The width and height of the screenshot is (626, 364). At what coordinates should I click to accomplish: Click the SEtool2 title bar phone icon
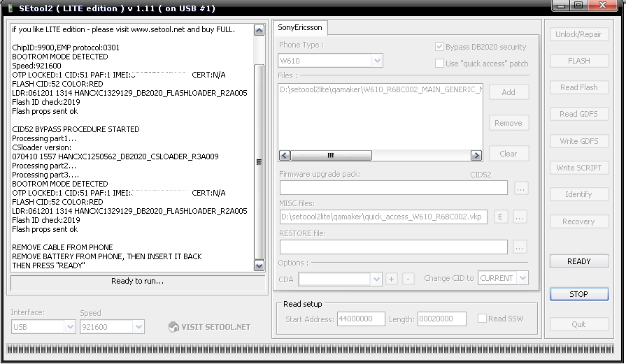(10, 8)
